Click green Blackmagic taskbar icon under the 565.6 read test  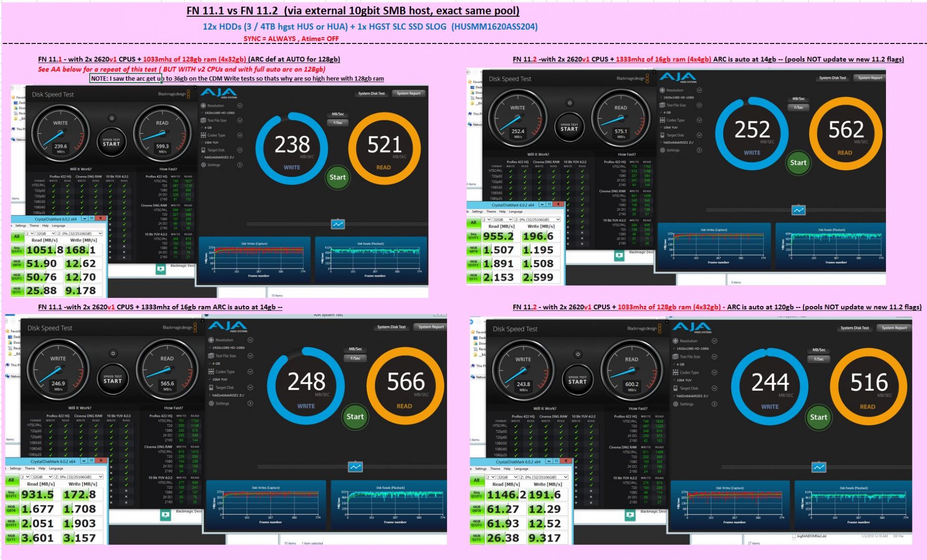166,515
